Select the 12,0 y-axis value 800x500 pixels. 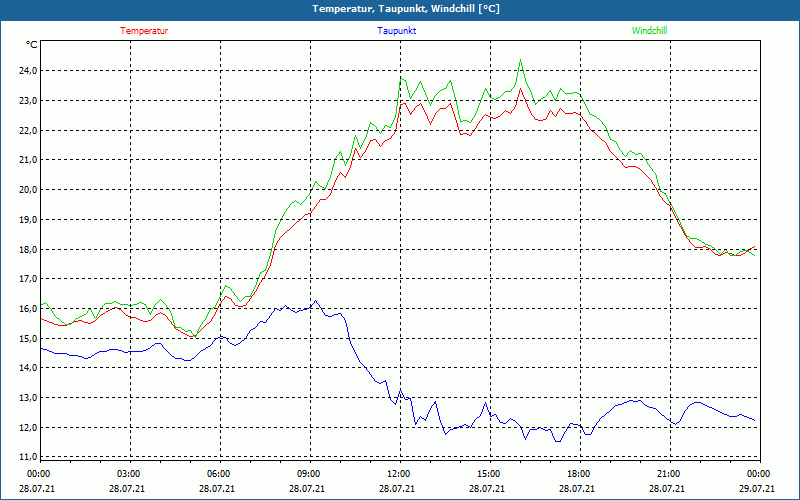29,428
